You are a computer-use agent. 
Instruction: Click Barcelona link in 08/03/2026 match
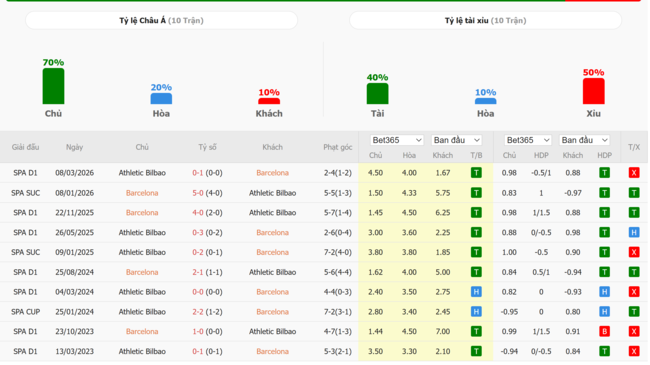click(272, 173)
